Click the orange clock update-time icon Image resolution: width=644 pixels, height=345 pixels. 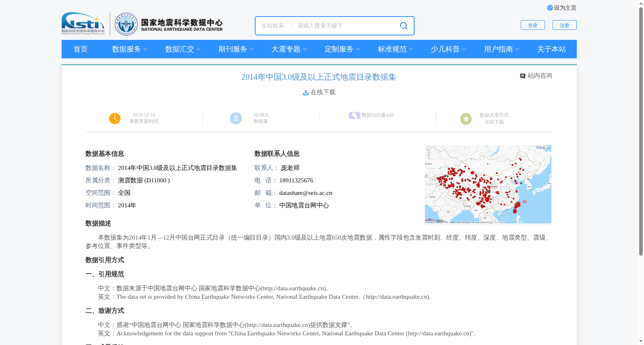(115, 118)
